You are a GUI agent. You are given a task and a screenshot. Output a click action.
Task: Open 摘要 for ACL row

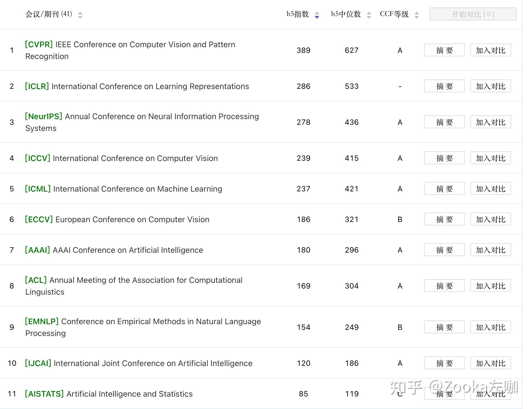(445, 286)
